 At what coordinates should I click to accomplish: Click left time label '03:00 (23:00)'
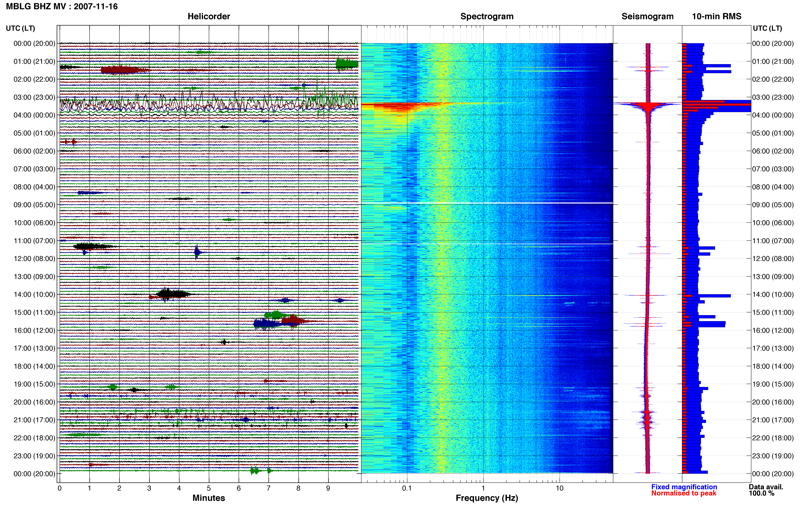pos(34,97)
